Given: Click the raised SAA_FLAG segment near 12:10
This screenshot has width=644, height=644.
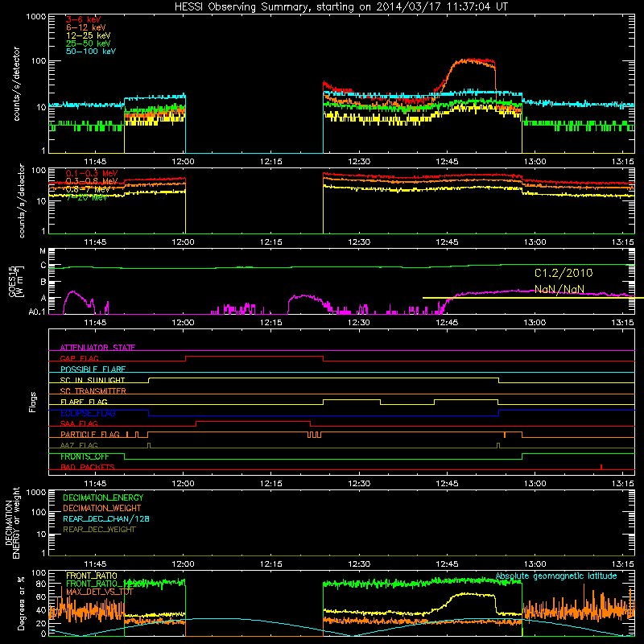Looking at the screenshot, I should 253,421.
